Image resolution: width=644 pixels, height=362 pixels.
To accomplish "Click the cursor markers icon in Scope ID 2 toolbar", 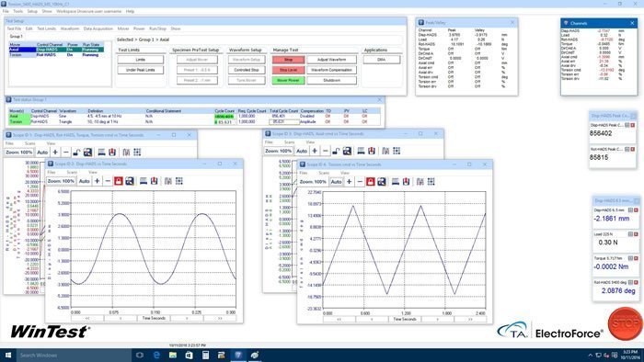I will click(168, 181).
